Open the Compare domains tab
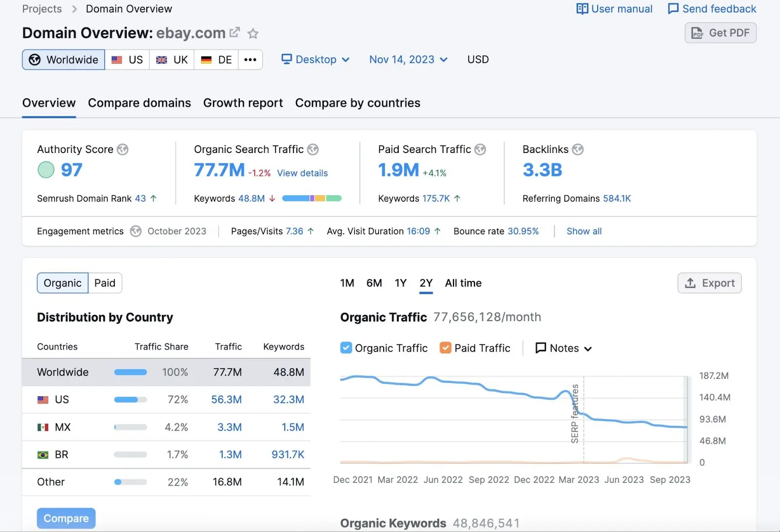The image size is (780, 532). pos(139,103)
